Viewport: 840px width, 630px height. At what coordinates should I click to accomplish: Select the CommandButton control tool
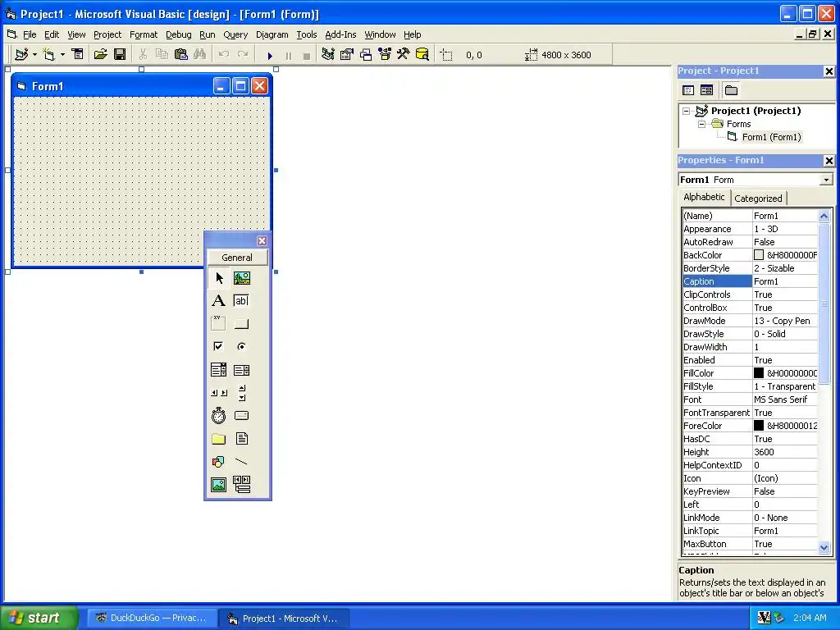[x=242, y=323]
